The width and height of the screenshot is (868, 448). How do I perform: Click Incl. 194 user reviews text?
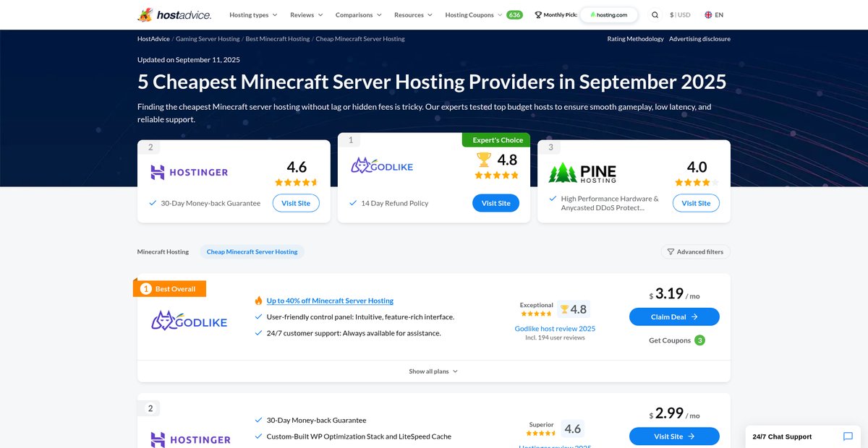click(555, 337)
